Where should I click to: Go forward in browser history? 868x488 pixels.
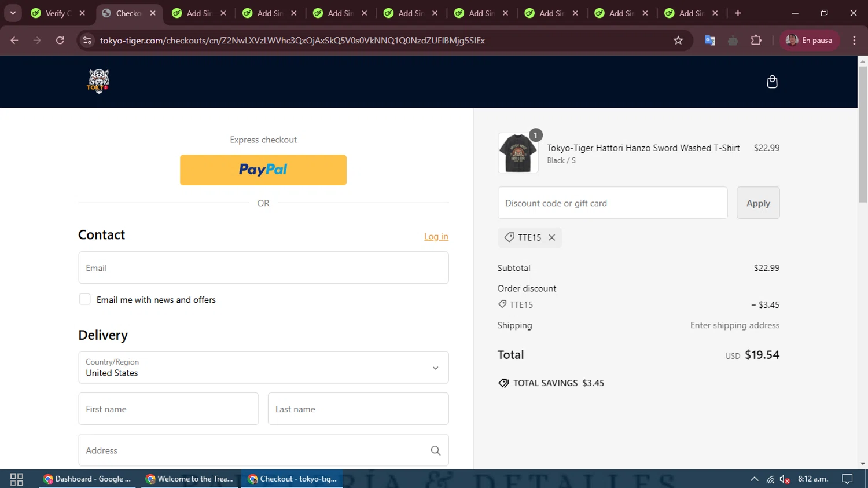point(37,41)
